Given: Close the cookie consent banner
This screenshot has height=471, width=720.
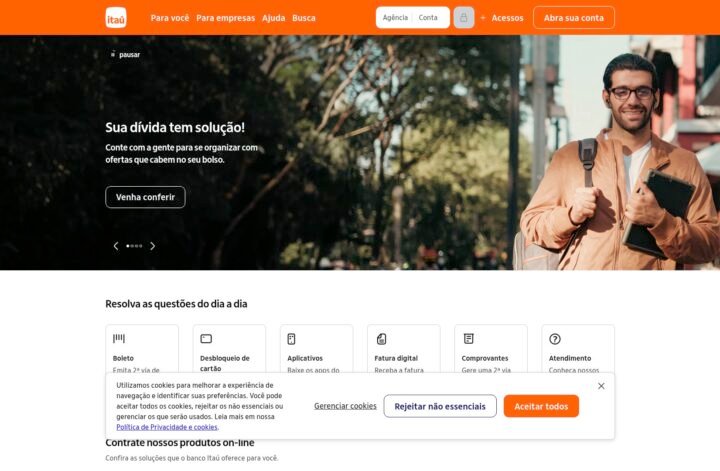Looking at the screenshot, I should (x=601, y=386).
